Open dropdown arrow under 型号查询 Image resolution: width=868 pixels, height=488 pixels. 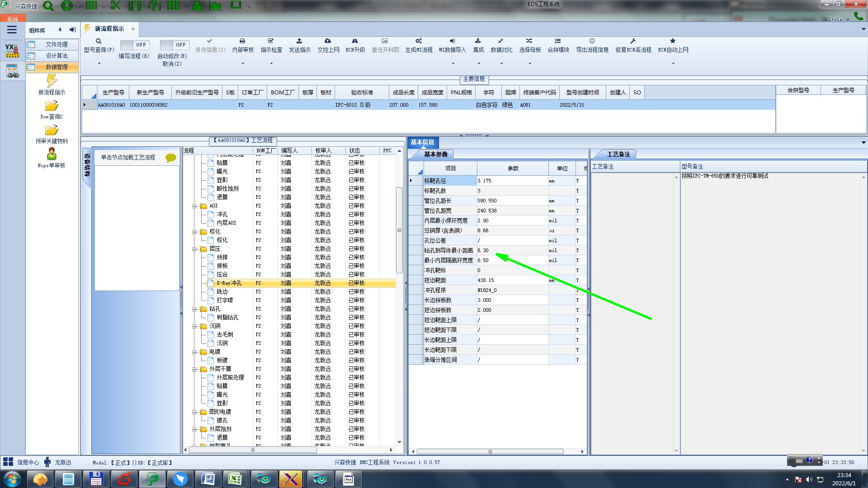[x=99, y=64]
